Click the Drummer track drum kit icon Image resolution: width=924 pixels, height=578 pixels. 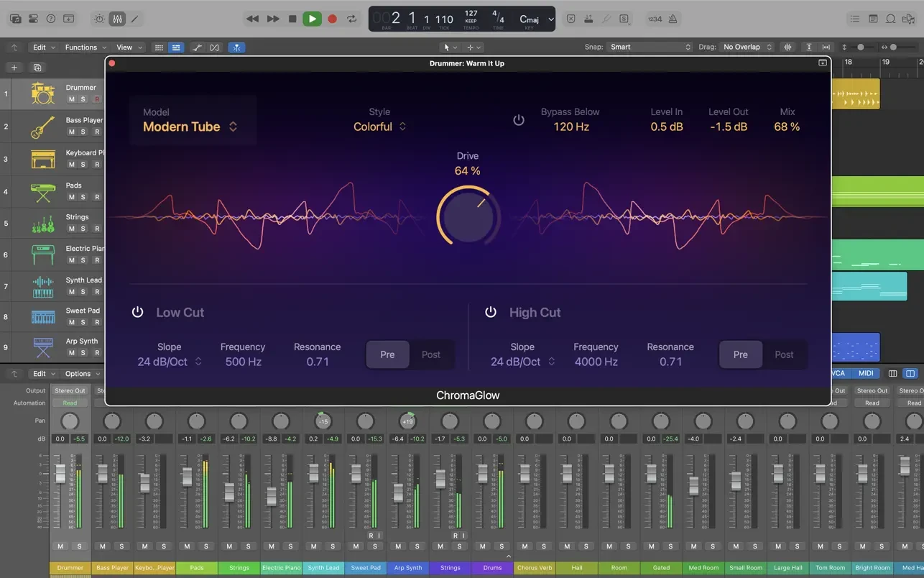[x=43, y=93]
